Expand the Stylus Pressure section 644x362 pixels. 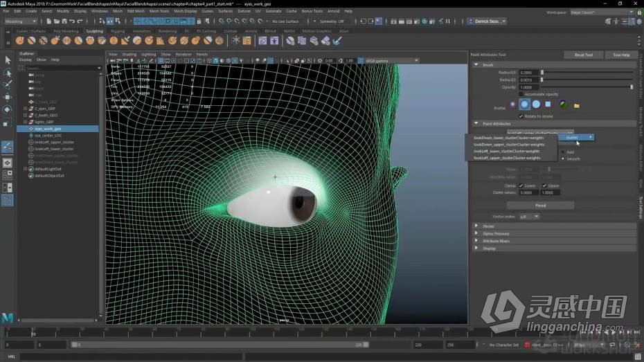pyautogui.click(x=476, y=233)
